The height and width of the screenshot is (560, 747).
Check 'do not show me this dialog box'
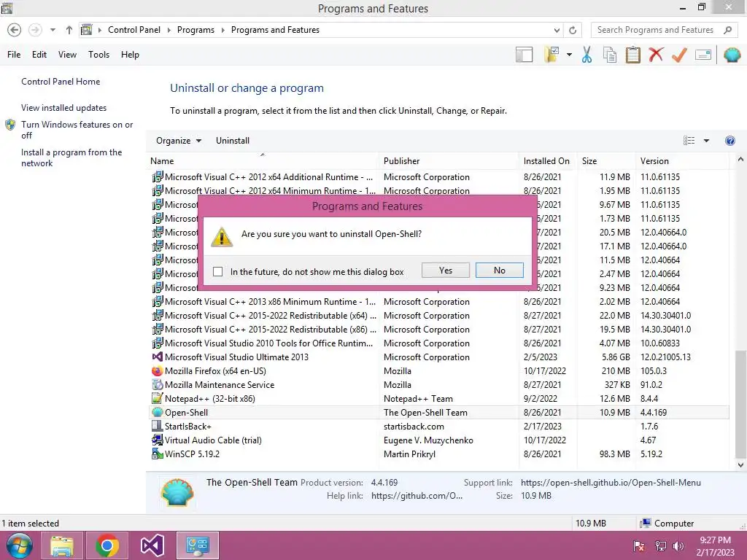(x=217, y=271)
